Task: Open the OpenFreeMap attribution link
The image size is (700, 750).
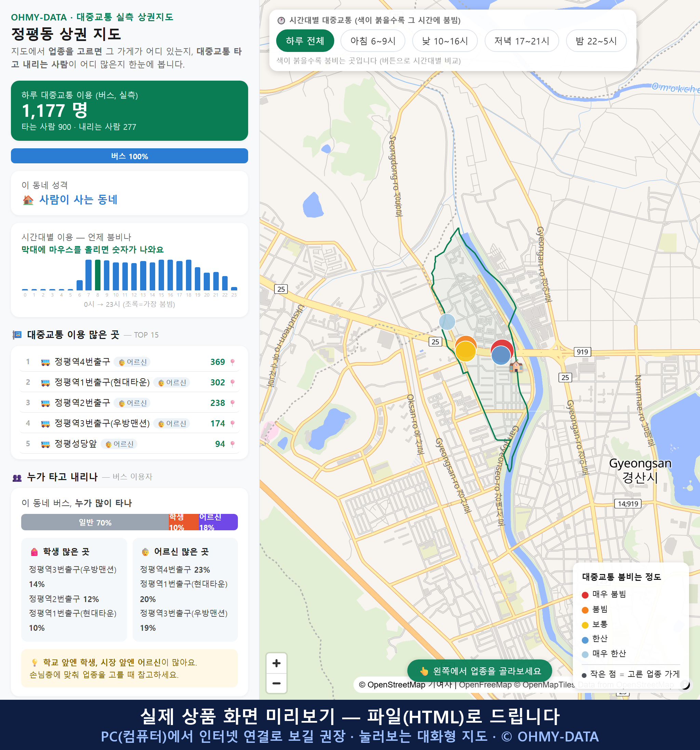Action: coord(485,685)
